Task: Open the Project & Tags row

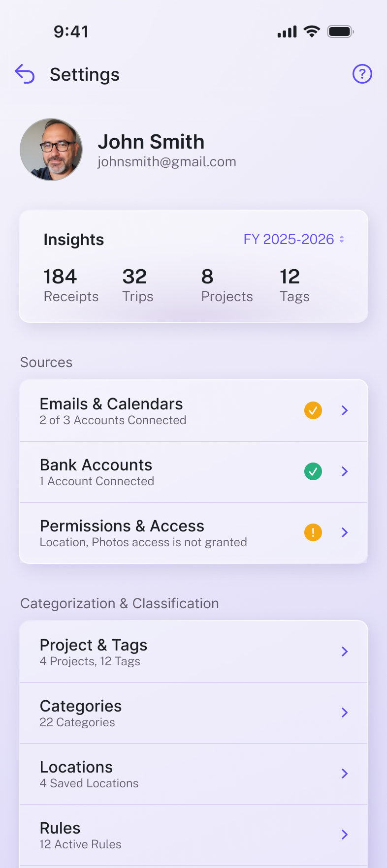Action: click(x=193, y=651)
